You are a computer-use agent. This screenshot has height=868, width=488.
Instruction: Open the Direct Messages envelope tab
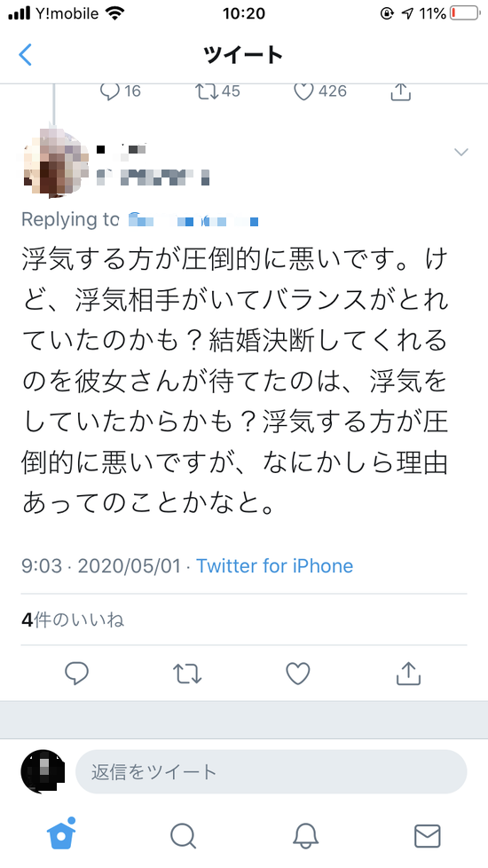tap(427, 836)
